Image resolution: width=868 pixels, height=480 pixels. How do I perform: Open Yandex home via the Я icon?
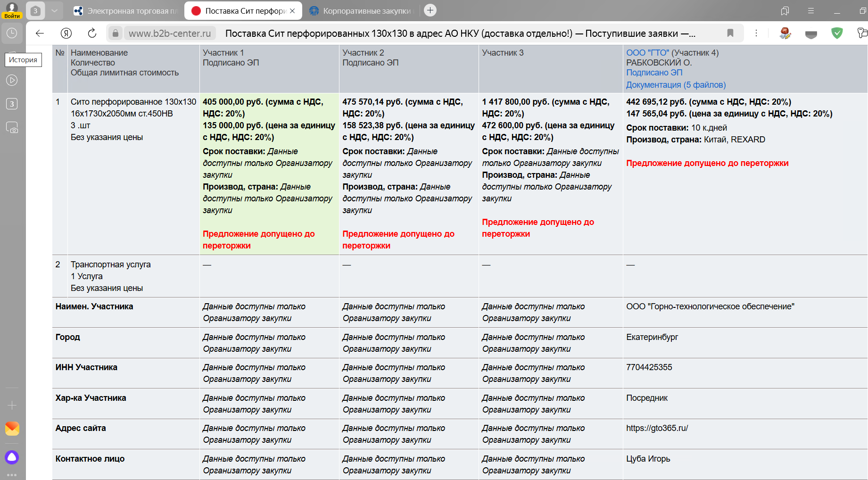(66, 33)
